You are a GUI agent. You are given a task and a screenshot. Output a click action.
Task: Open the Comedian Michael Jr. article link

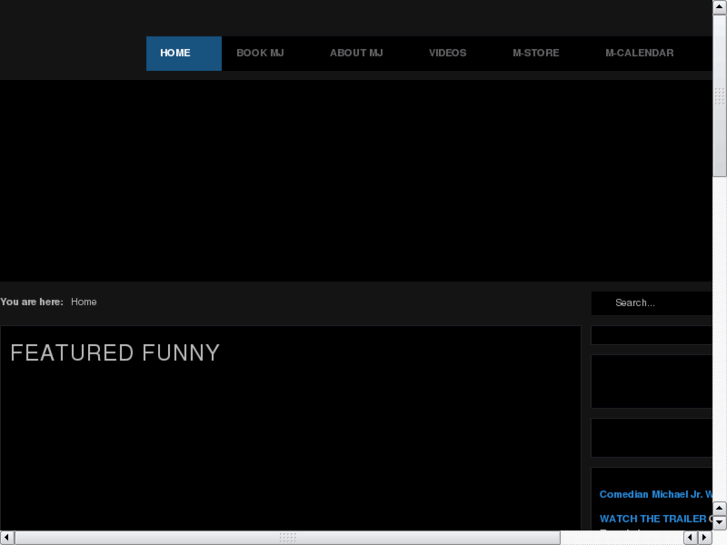point(655,495)
